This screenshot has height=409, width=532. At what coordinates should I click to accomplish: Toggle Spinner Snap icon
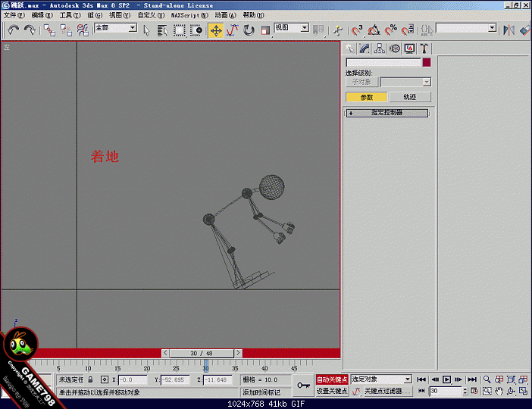tap(408, 30)
